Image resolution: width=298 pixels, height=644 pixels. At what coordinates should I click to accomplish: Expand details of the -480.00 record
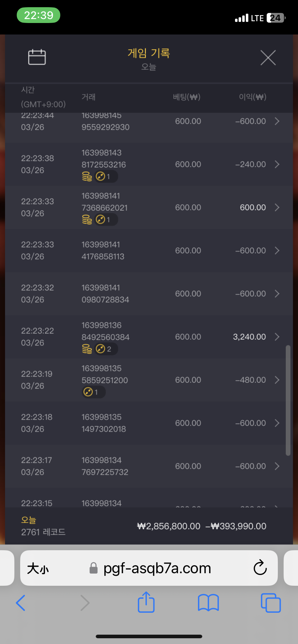pos(277,380)
